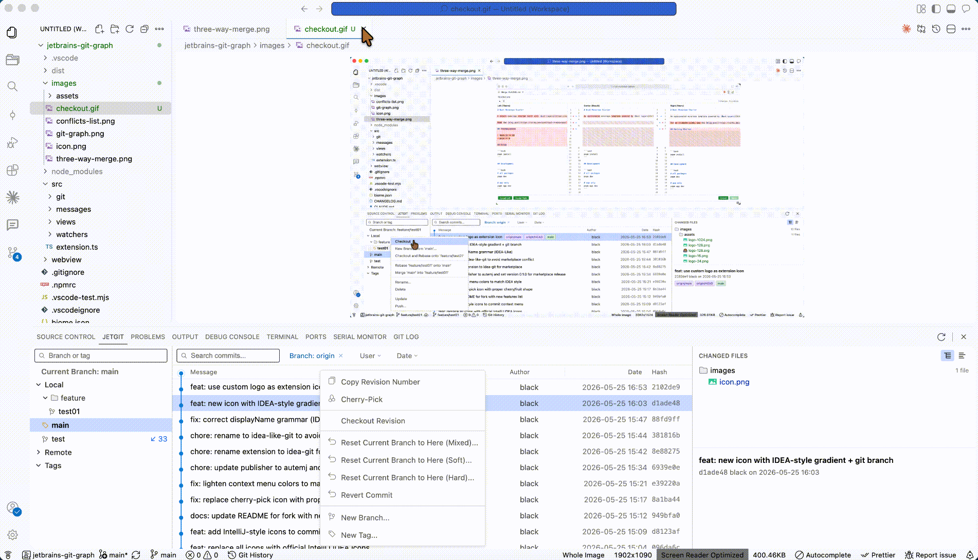This screenshot has width=978, height=560.
Task: Go forward with the navigation arrow
Action: [319, 9]
